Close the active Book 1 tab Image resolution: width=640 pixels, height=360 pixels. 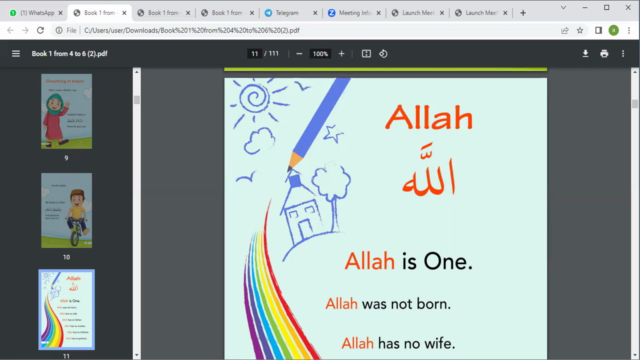click(124, 13)
